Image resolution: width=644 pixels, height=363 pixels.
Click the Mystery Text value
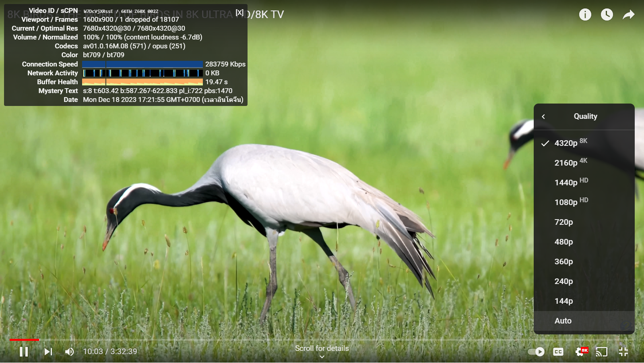pos(158,91)
